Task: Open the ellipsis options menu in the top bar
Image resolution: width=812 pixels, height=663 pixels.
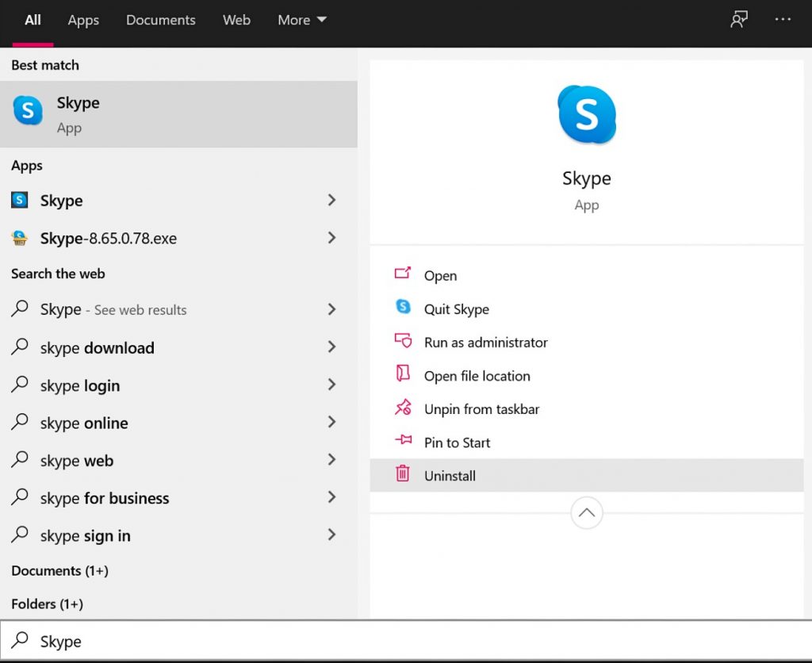Action: pyautogui.click(x=783, y=20)
